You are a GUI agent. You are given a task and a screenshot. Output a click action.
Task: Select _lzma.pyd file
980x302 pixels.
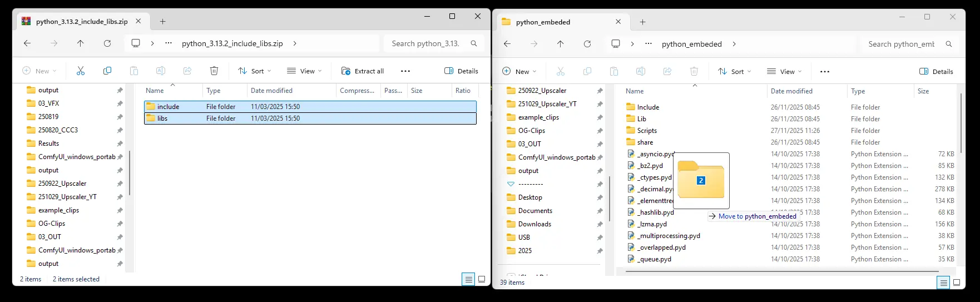pos(652,224)
